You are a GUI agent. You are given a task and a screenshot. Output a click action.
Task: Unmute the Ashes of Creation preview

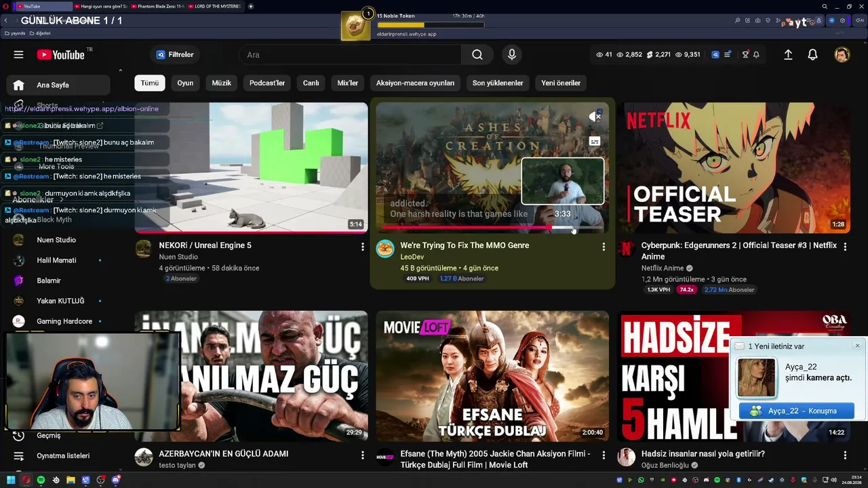(x=595, y=117)
